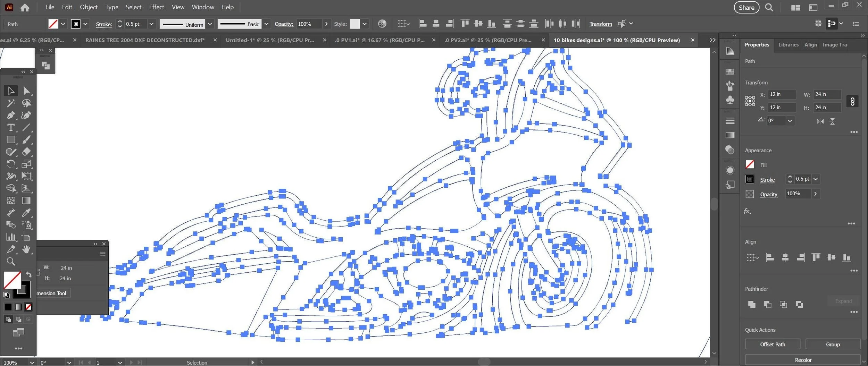Select the Pen tool
The width and height of the screenshot is (868, 366).
coord(11,115)
